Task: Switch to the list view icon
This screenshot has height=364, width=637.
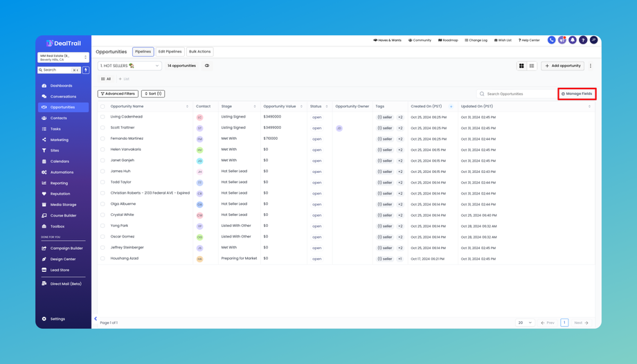Action: [x=532, y=66]
